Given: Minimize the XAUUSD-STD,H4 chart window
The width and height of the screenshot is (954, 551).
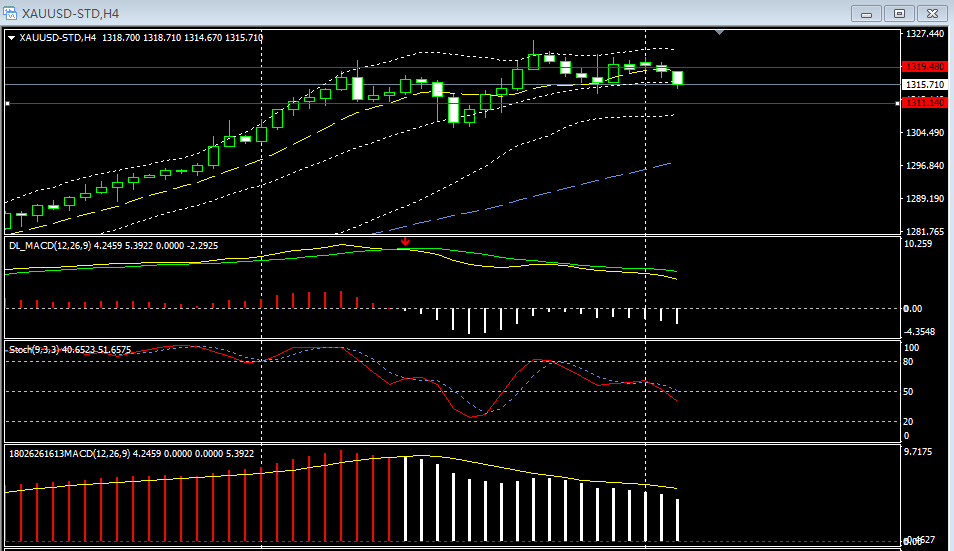Looking at the screenshot, I should (866, 13).
